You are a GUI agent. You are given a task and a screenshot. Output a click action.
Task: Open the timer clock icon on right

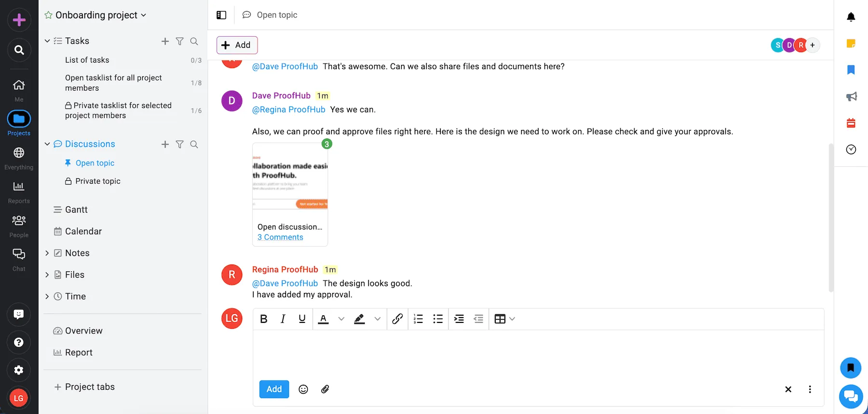point(851,149)
